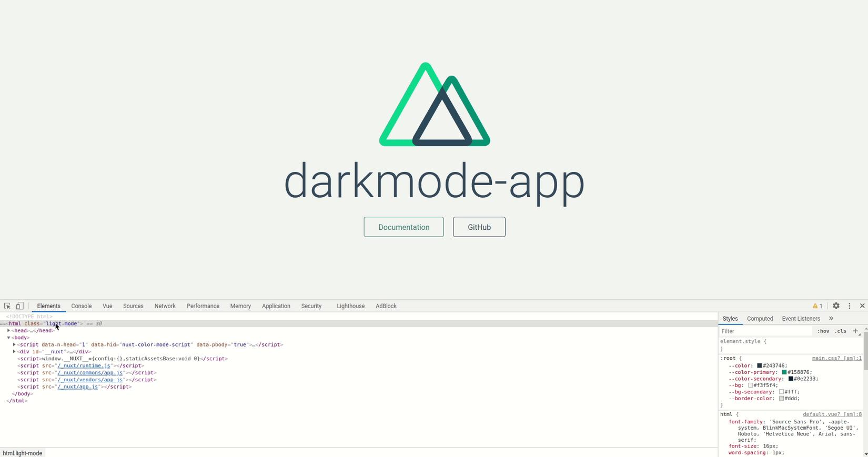Switch to the Elements tab
This screenshot has width=868, height=457.
pyautogui.click(x=48, y=306)
